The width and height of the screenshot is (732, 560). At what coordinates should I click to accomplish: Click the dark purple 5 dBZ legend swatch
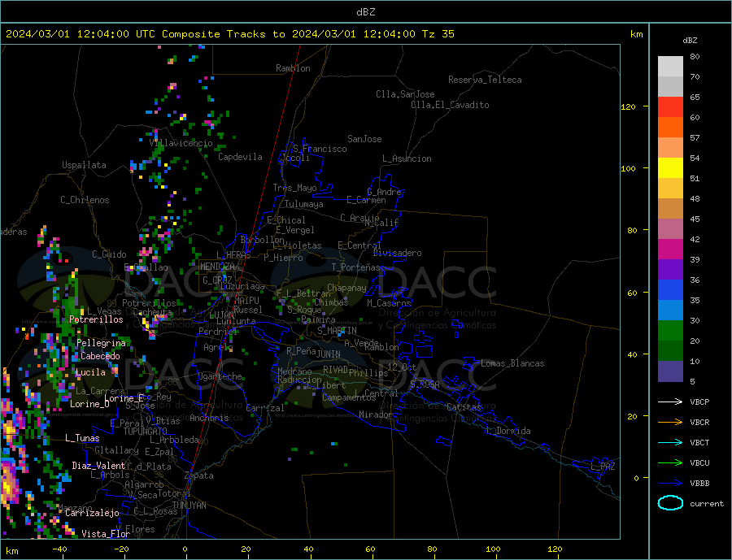pyautogui.click(x=670, y=371)
